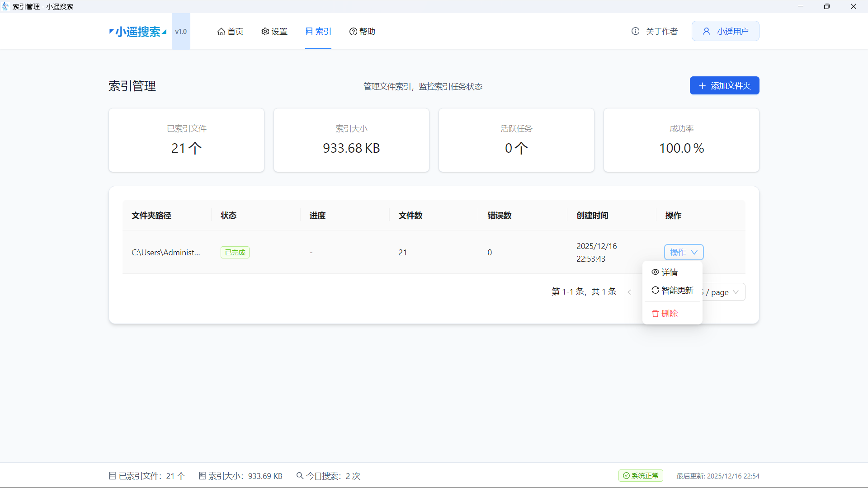Switch to the 首页 tab

coord(230,31)
